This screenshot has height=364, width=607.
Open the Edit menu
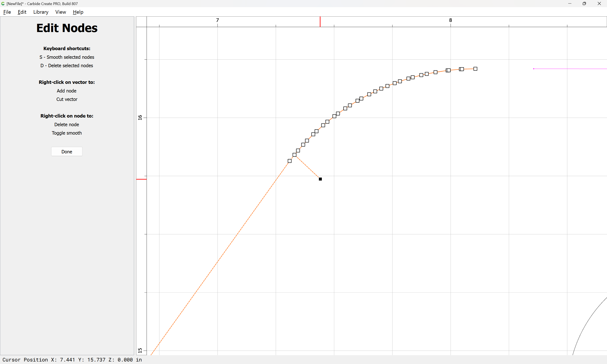point(22,12)
